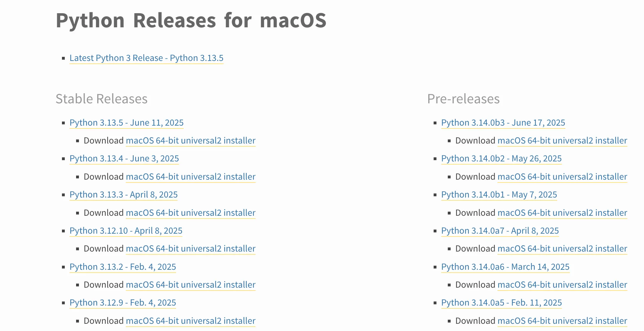Viewport: 644px width, 331px height.
Task: Open Python 3.14.0b3 pre-release page
Action: click(x=503, y=122)
